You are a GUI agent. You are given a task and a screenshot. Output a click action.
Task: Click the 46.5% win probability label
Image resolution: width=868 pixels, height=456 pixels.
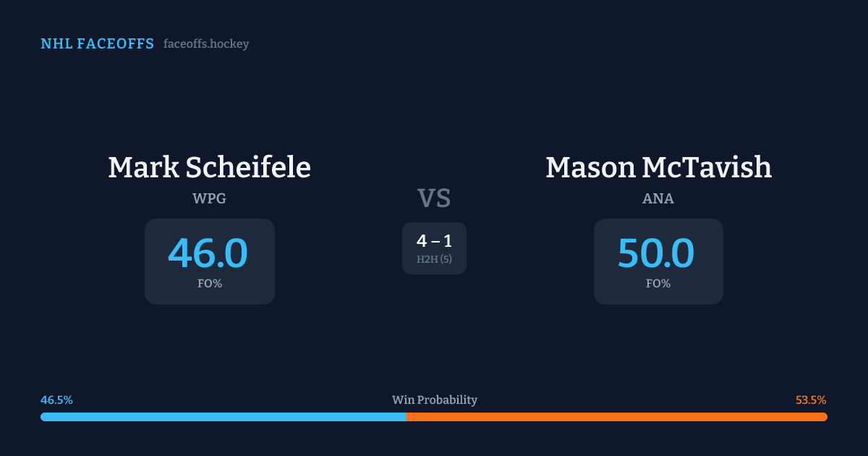coord(56,400)
